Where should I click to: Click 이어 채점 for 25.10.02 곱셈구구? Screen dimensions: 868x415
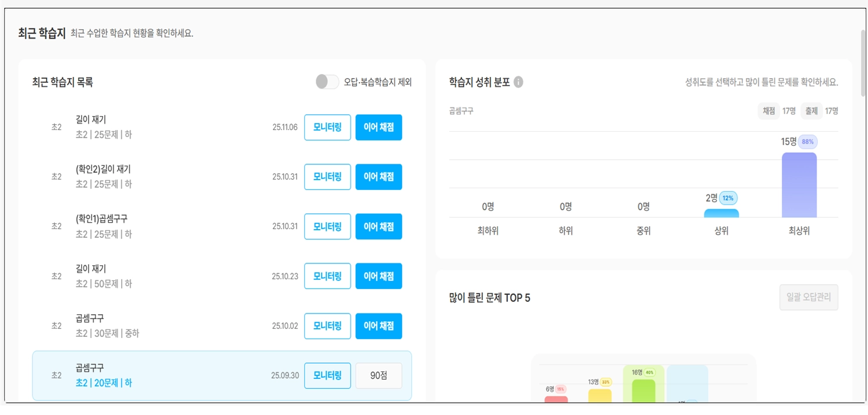379,326
